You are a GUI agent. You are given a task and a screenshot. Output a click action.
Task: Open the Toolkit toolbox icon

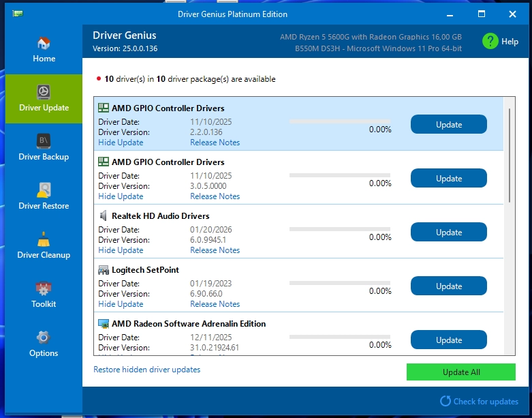click(x=44, y=288)
